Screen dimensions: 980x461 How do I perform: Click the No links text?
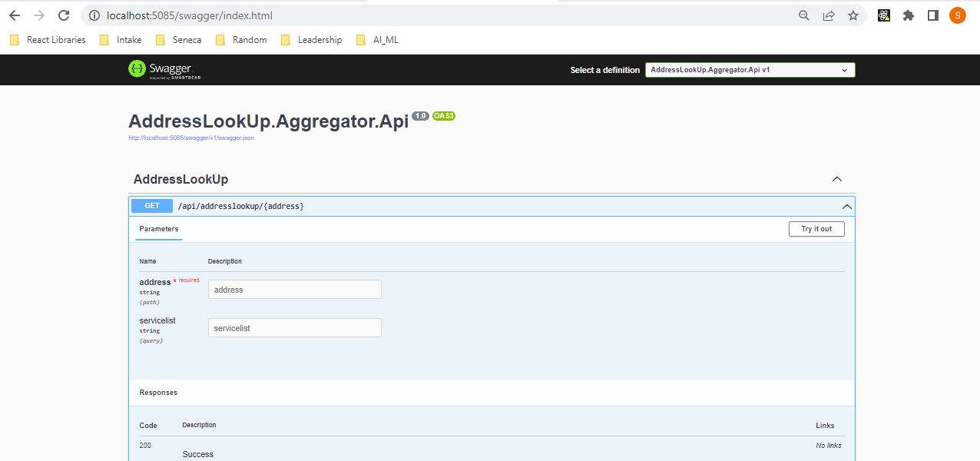(x=829, y=446)
